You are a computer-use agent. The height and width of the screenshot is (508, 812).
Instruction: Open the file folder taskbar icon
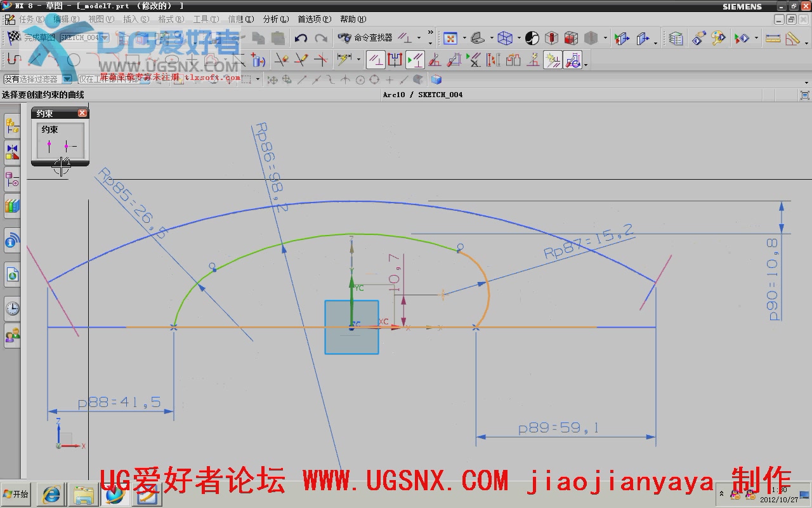coord(83,494)
